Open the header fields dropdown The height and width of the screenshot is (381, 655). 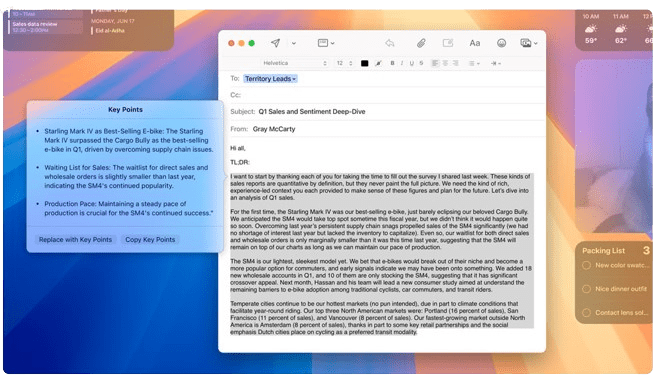[326, 43]
